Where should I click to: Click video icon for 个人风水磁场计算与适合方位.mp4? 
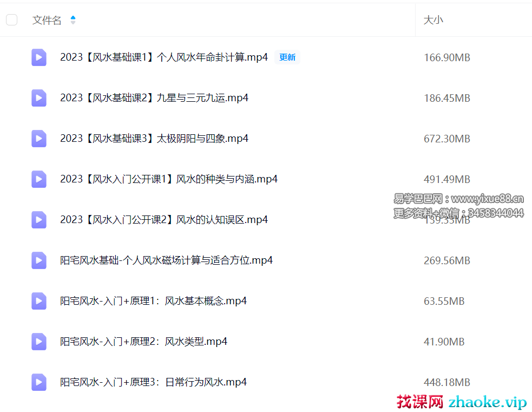click(38, 260)
